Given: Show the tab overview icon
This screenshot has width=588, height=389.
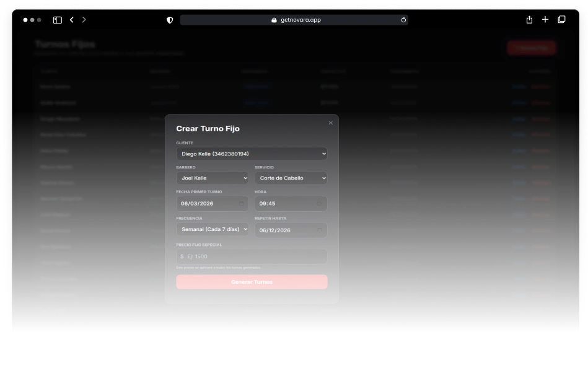Looking at the screenshot, I should point(561,20).
